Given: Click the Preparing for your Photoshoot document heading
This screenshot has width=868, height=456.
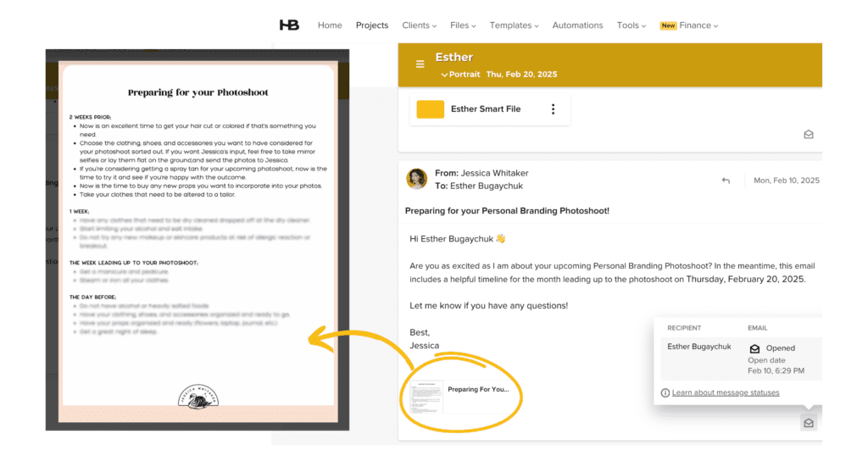Looking at the screenshot, I should coord(198,92).
